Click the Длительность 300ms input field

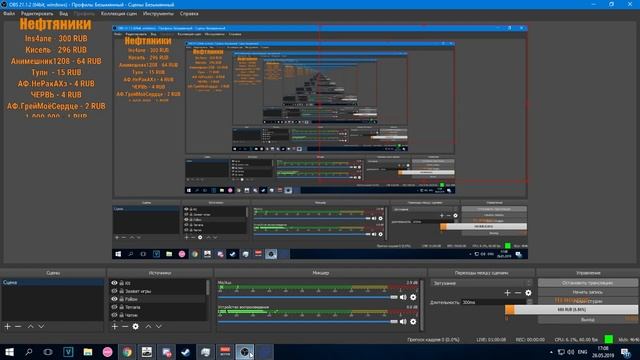[493, 302]
